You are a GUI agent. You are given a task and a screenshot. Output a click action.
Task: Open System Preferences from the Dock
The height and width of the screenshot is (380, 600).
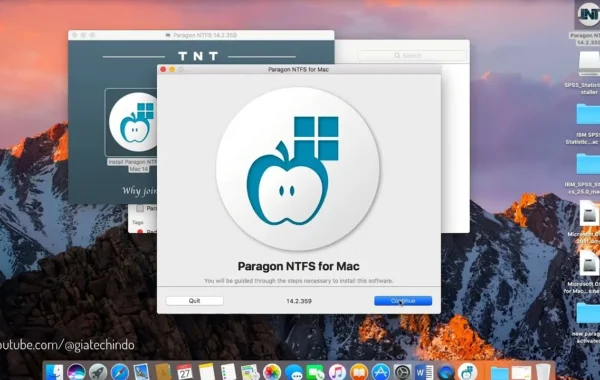403,372
